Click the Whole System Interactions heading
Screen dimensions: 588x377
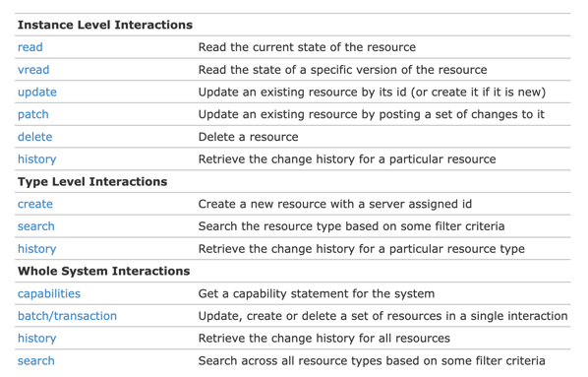(104, 271)
